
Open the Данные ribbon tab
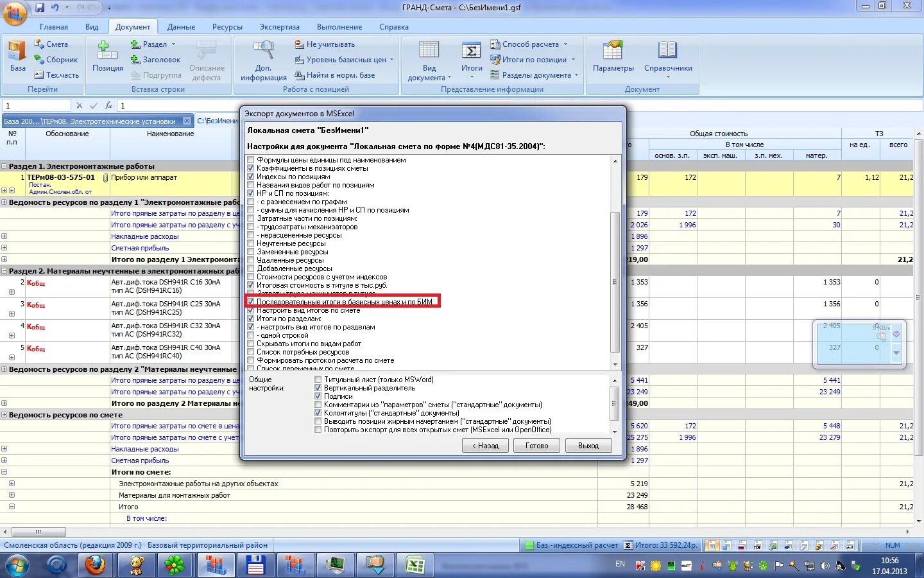tap(181, 27)
